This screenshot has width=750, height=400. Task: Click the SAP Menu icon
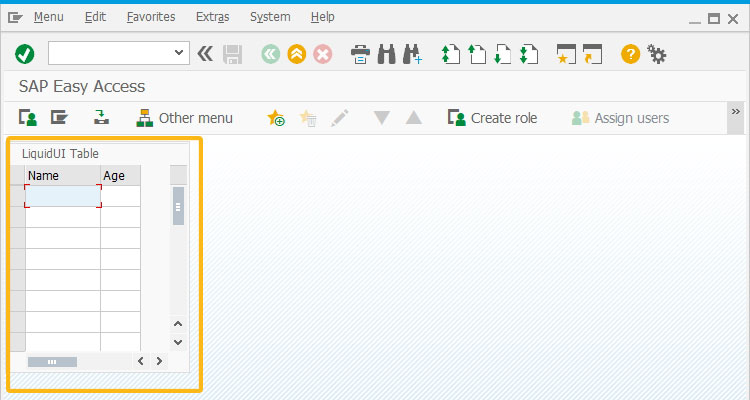click(59, 117)
